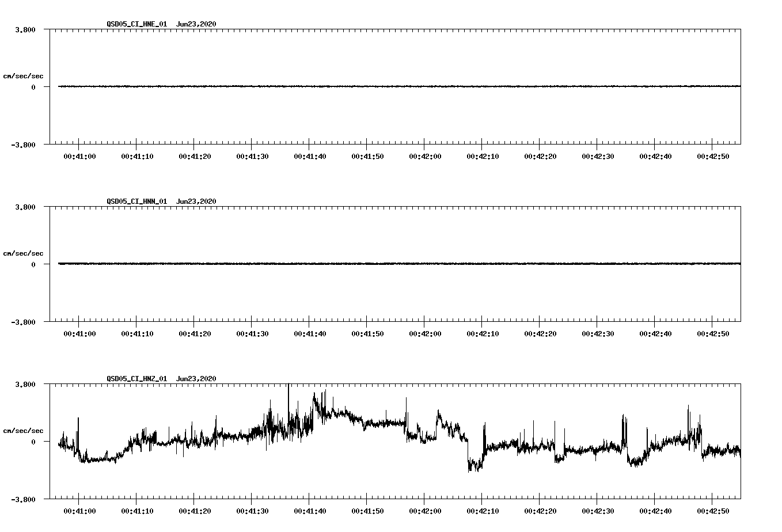The height and width of the screenshot is (532, 782).
Task: Click 00:41:30 time label under HNZ plot
Action: [x=252, y=511]
